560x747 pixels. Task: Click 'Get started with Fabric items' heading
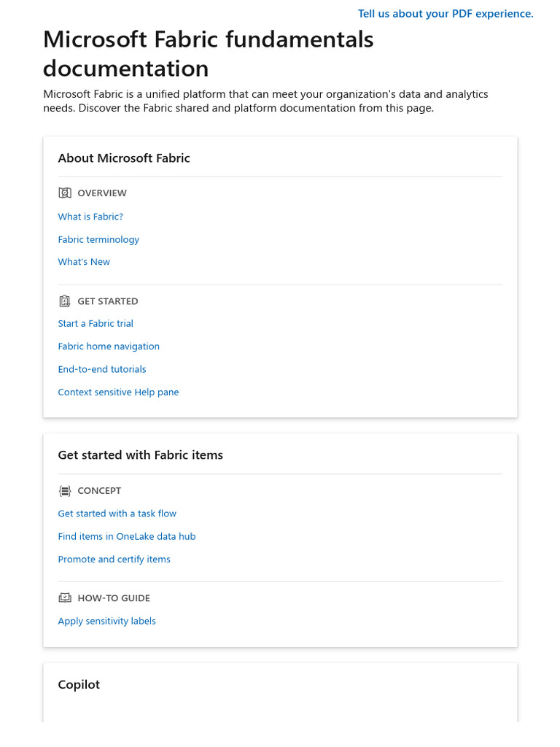pyautogui.click(x=140, y=455)
